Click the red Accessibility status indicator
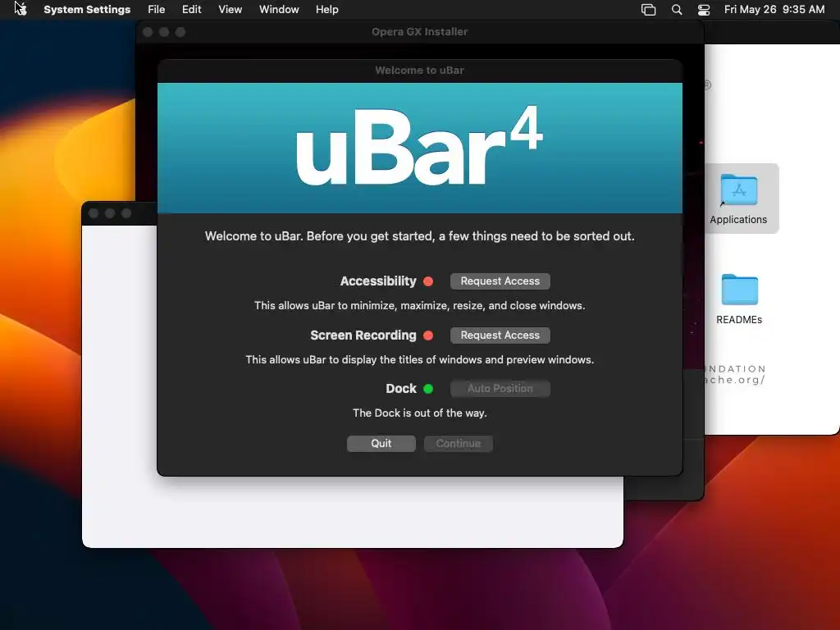This screenshot has width=840, height=630. tap(428, 281)
